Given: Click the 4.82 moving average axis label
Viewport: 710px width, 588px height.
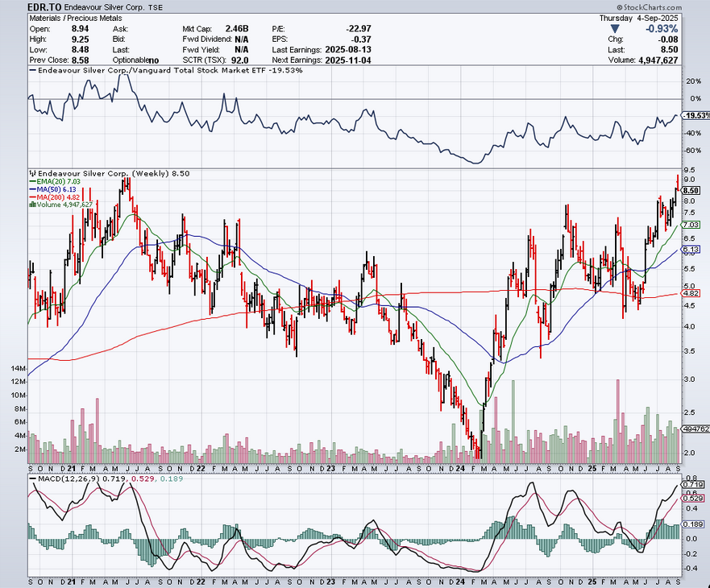Looking at the screenshot, I should pos(691,293).
